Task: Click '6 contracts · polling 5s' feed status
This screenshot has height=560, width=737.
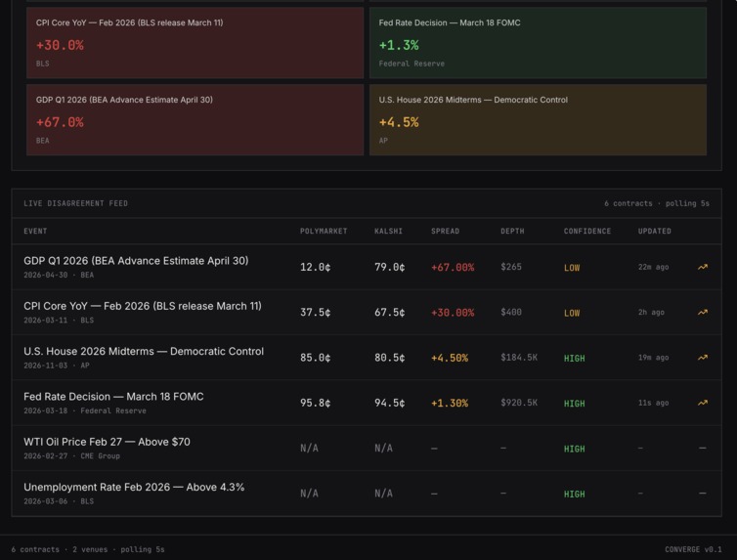Action: click(657, 203)
